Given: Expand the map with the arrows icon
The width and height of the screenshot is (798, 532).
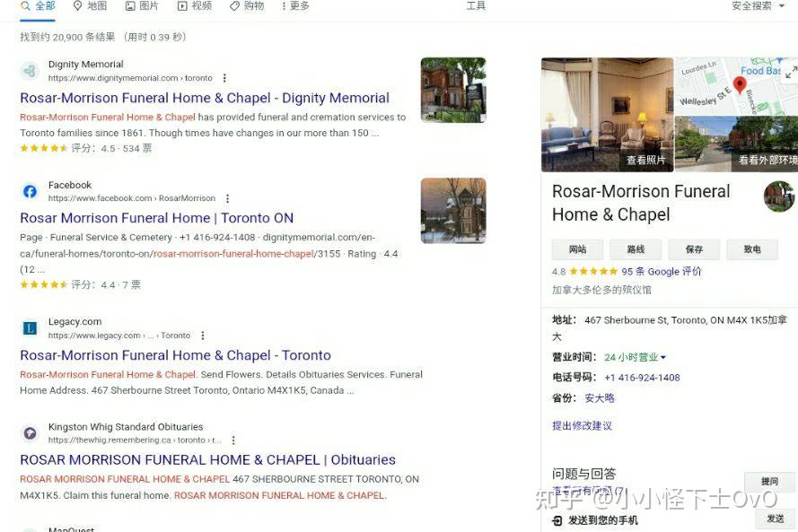Looking at the screenshot, I should pyautogui.click(x=790, y=72).
